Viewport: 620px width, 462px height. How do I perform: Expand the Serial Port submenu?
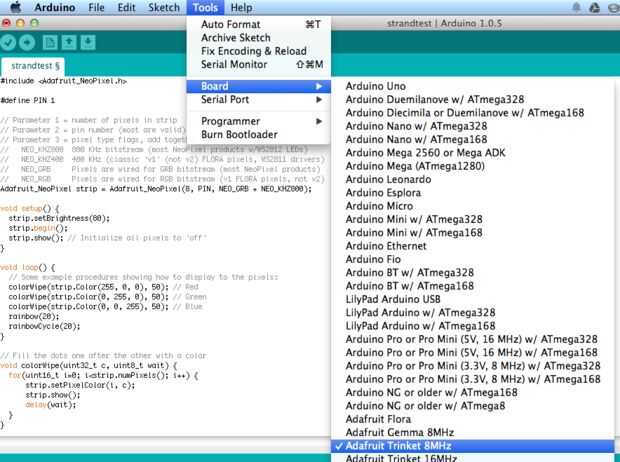pyautogui.click(x=259, y=100)
